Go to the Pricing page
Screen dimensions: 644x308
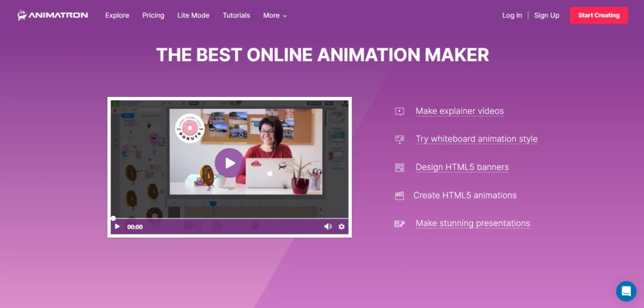pos(153,15)
